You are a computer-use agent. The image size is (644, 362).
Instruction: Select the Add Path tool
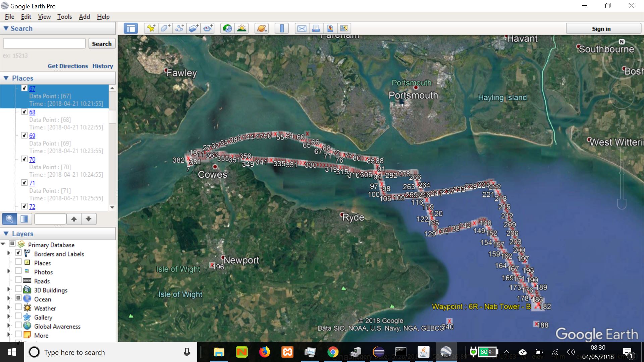[x=179, y=28]
